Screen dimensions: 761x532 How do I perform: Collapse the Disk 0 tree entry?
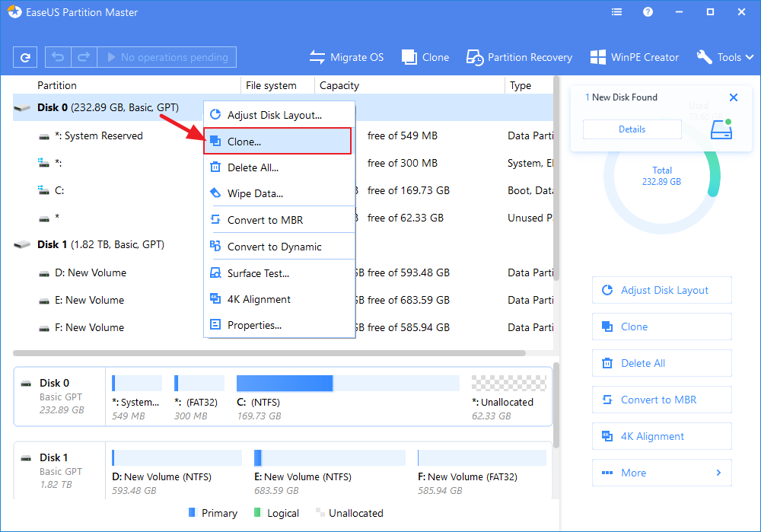pos(21,108)
